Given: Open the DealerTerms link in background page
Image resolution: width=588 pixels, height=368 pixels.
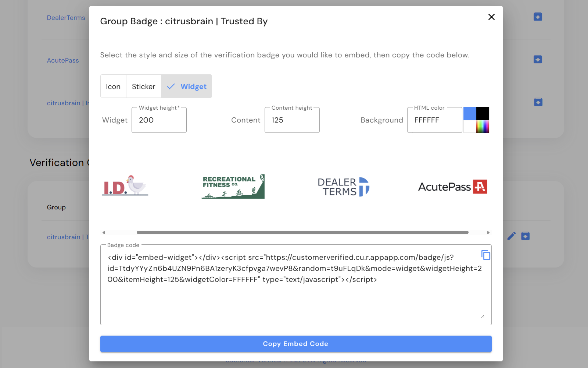Looking at the screenshot, I should (x=66, y=18).
